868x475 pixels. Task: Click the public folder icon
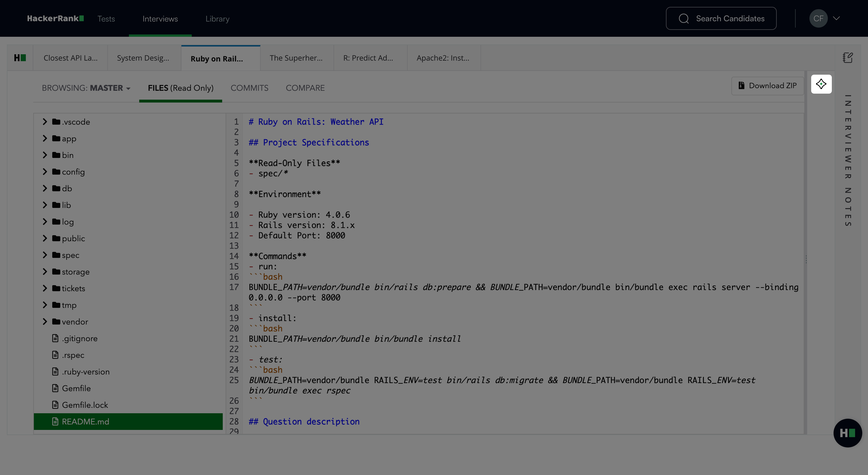click(x=56, y=238)
